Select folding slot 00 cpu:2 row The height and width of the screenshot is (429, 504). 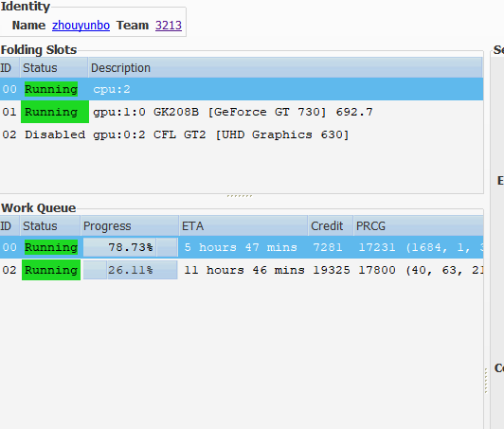[242, 89]
